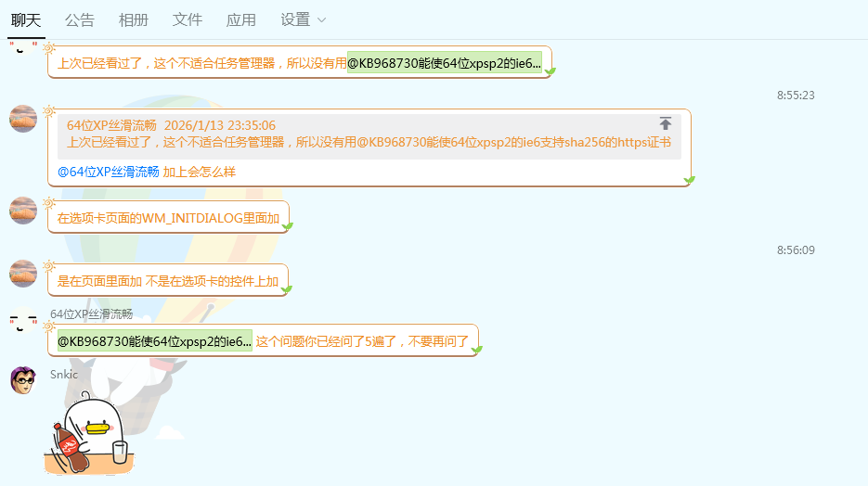Select the 聊天 tab
The height and width of the screenshot is (486, 868).
click(x=26, y=19)
